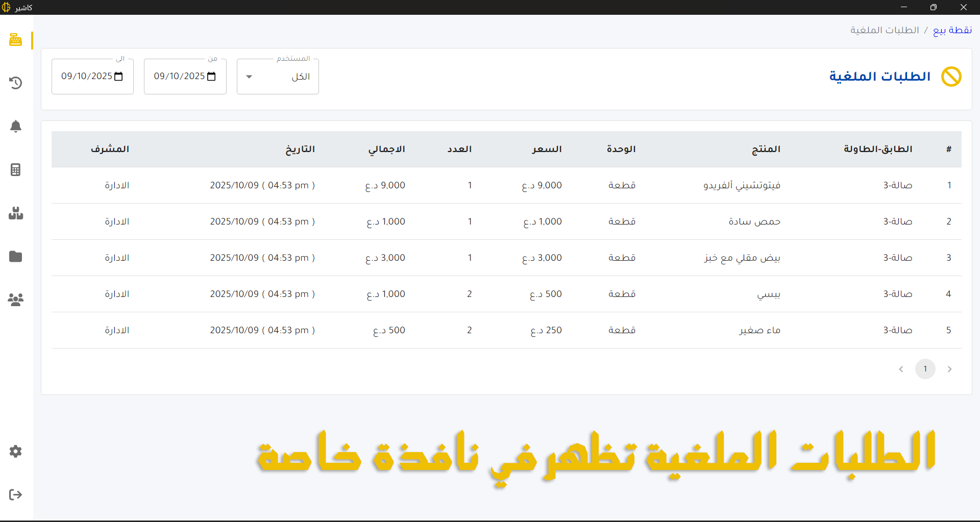Viewport: 980px width, 522px height.
Task: Open calendar picker in the من date field
Action: (x=211, y=77)
